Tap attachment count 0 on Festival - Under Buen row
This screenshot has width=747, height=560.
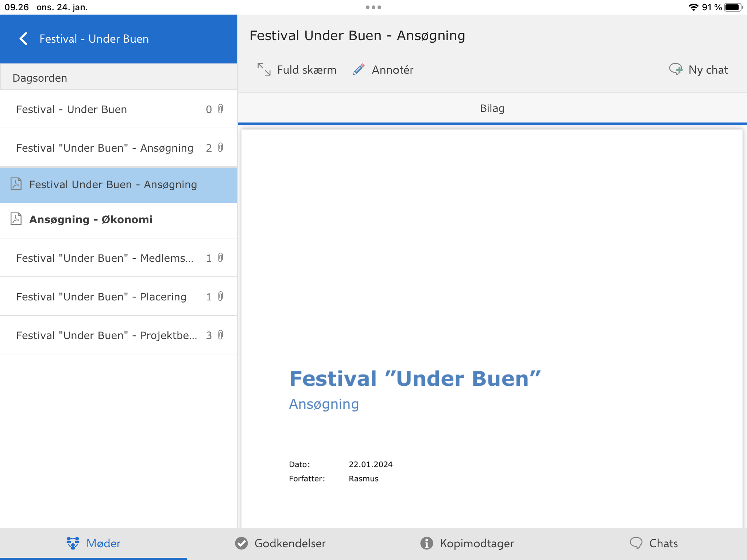[x=209, y=109]
